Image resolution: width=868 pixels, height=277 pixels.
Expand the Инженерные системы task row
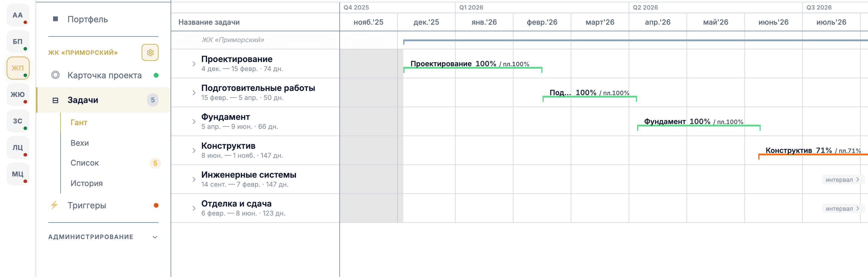point(194,179)
